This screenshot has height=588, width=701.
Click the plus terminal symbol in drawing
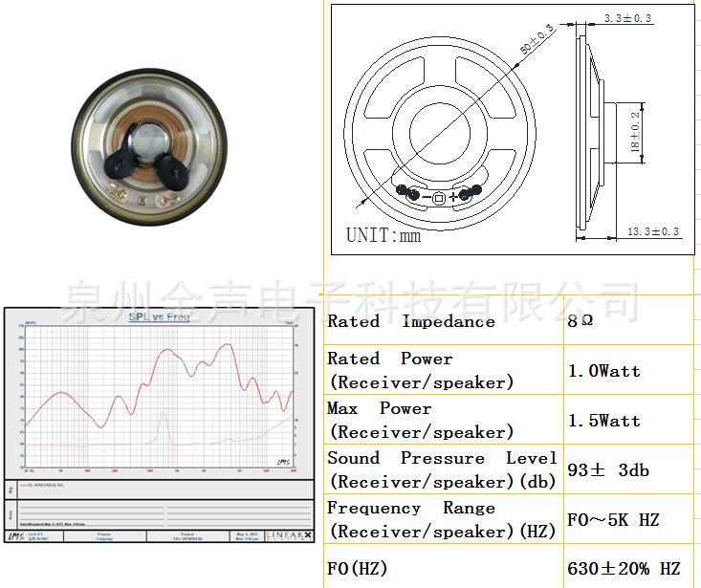click(x=453, y=197)
